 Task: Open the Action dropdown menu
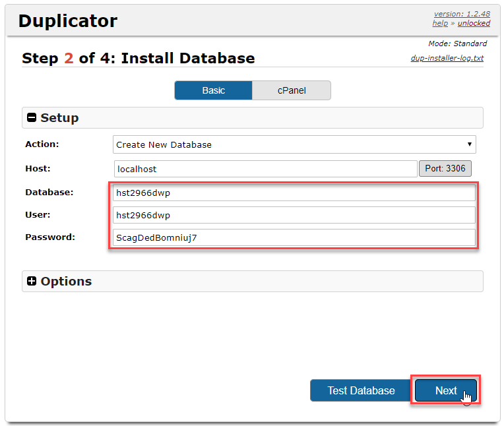(294, 144)
